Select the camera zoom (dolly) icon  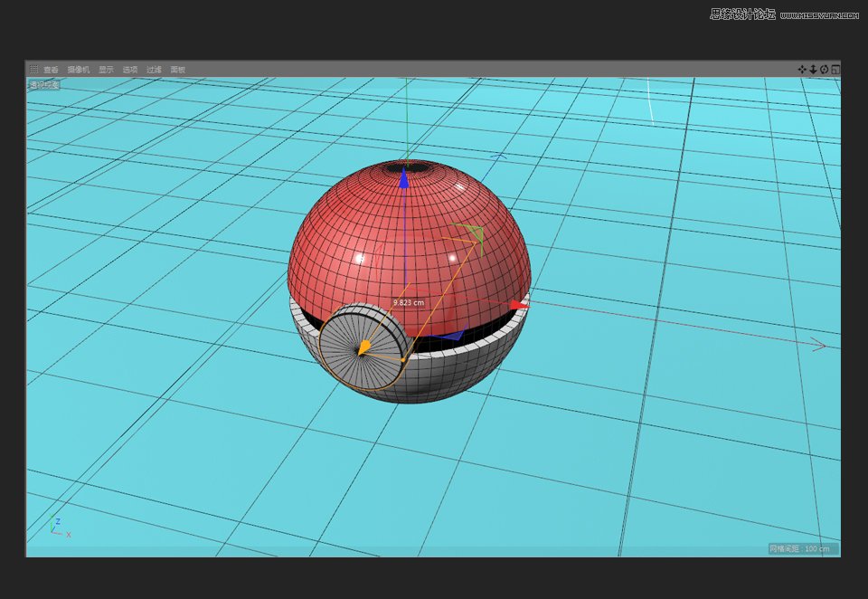[x=813, y=68]
